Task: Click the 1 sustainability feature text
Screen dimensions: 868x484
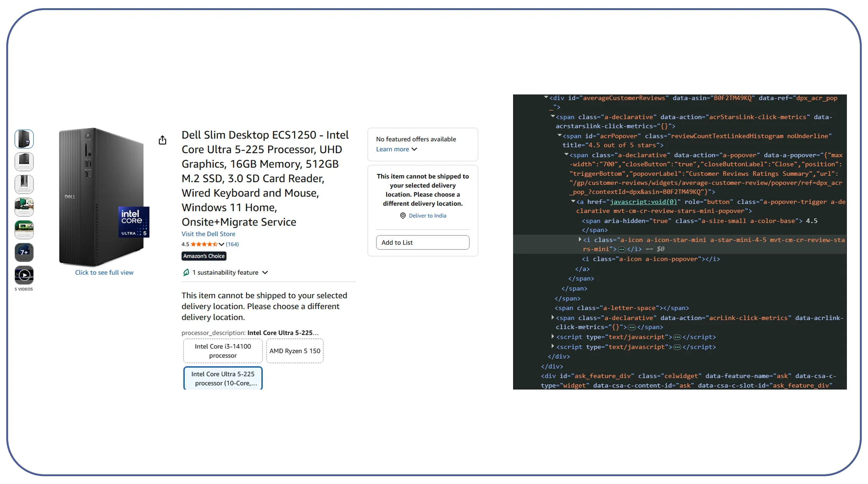Action: point(225,272)
